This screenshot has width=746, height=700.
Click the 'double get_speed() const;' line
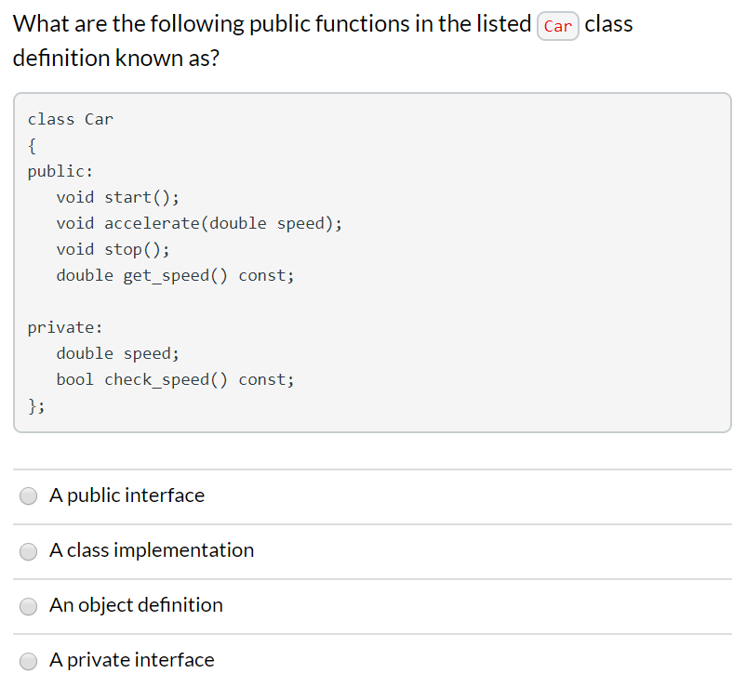(x=176, y=275)
